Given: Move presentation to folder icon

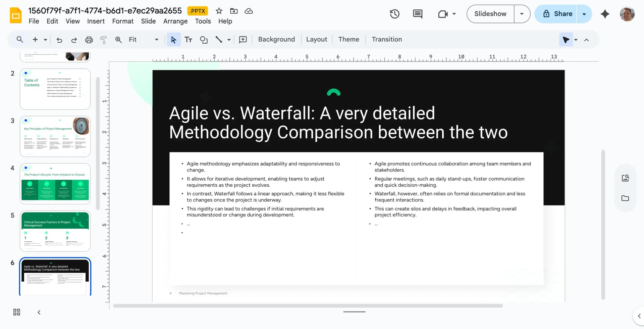Looking at the screenshot, I should point(234,11).
